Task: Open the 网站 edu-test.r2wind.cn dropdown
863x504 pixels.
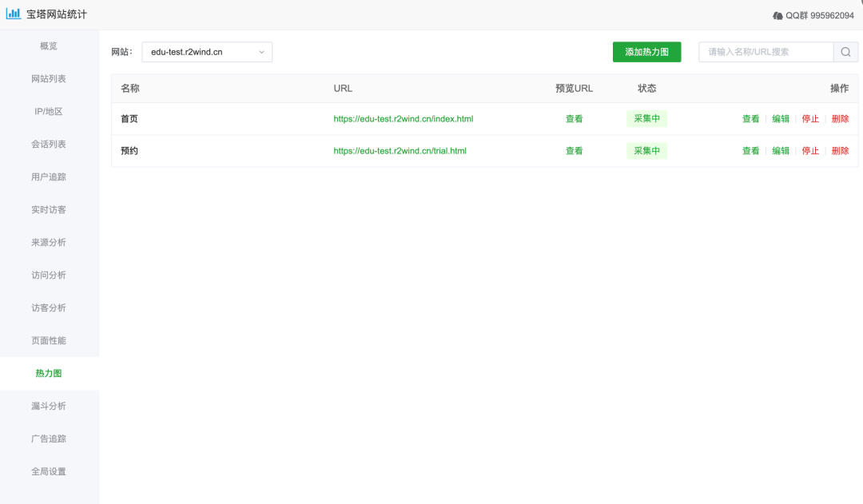Action: [x=207, y=52]
